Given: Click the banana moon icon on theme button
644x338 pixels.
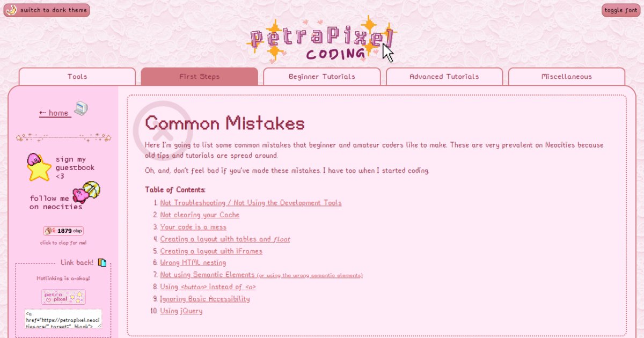Looking at the screenshot, I should tap(12, 10).
